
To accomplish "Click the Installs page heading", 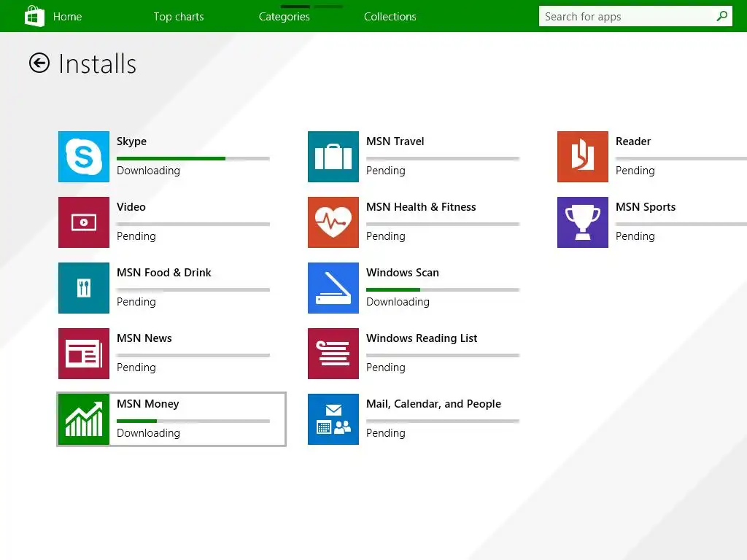I will tap(97, 64).
